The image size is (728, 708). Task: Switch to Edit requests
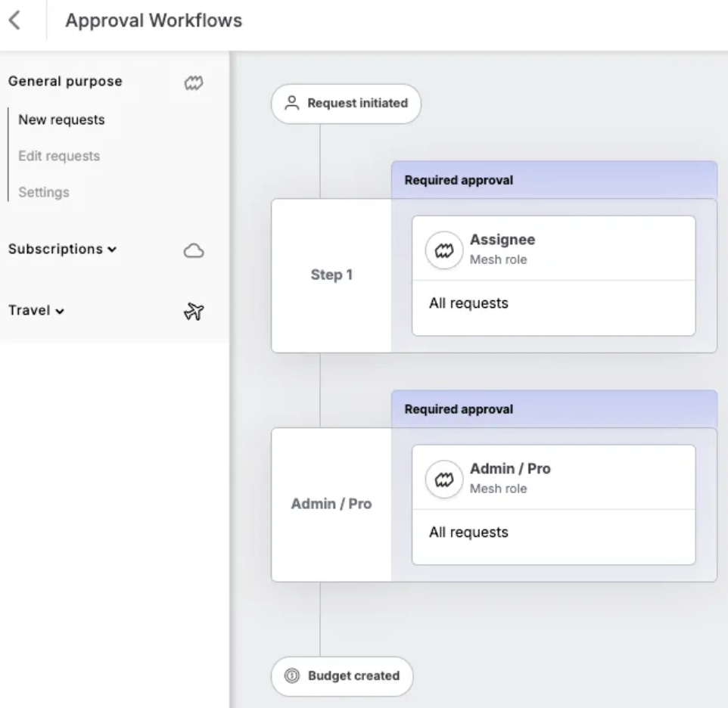(59, 156)
